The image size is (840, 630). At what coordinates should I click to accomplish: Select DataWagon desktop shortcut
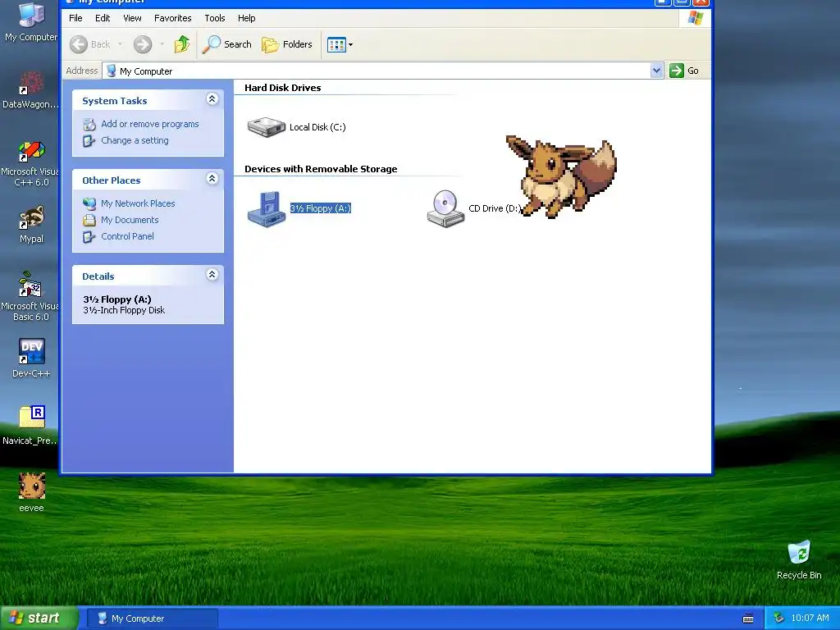[x=30, y=90]
